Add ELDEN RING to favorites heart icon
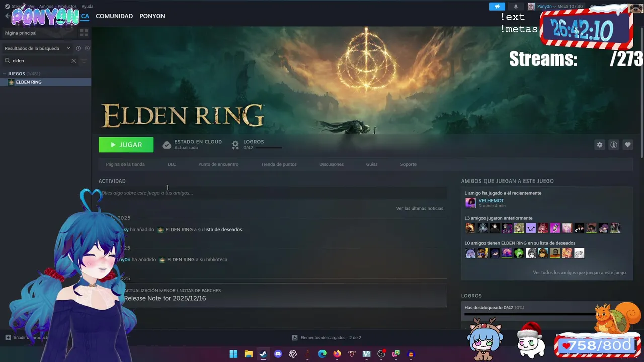644x362 pixels. pyautogui.click(x=627, y=145)
